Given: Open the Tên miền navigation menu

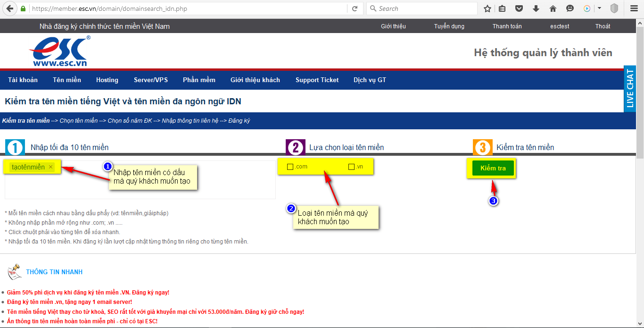Looking at the screenshot, I should [x=67, y=80].
